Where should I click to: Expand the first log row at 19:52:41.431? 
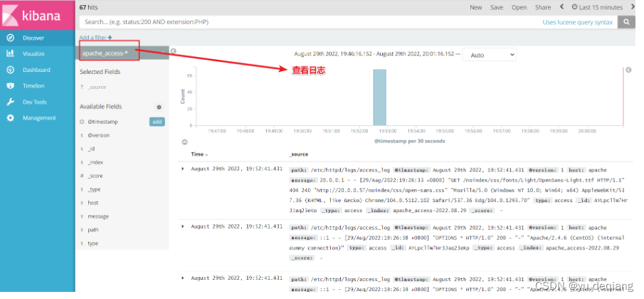point(183,169)
